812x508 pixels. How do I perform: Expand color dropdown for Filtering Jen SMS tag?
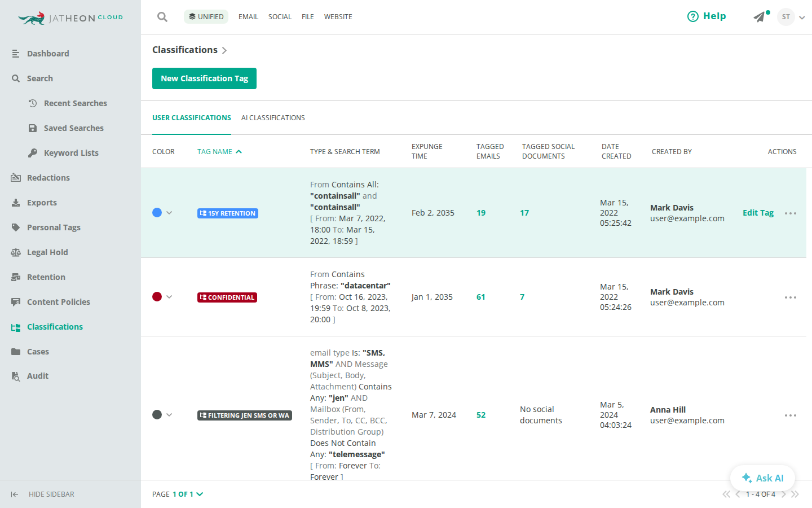pyautogui.click(x=169, y=415)
